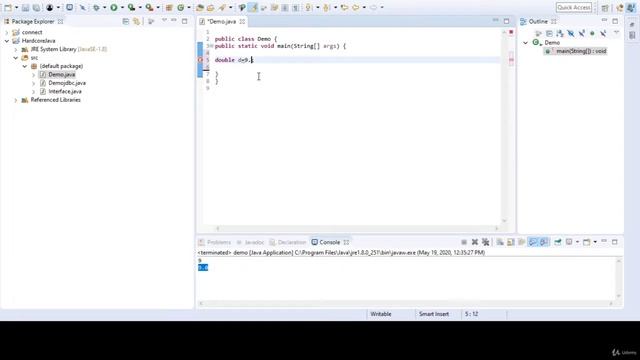The height and width of the screenshot is (360, 640).
Task: Select main(String[]) : void in Outline
Action: pyautogui.click(x=581, y=51)
